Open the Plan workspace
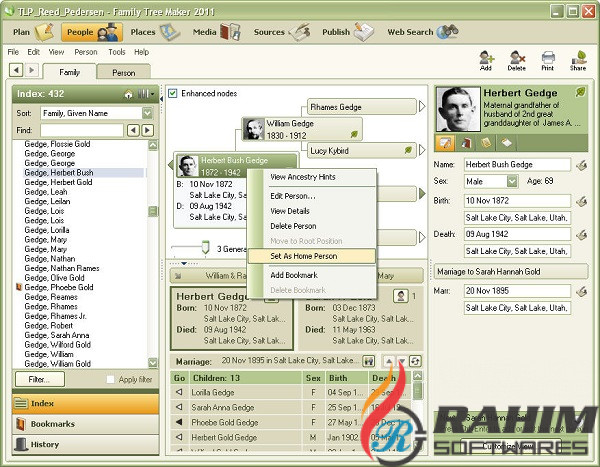The image size is (600, 467). tap(33, 32)
